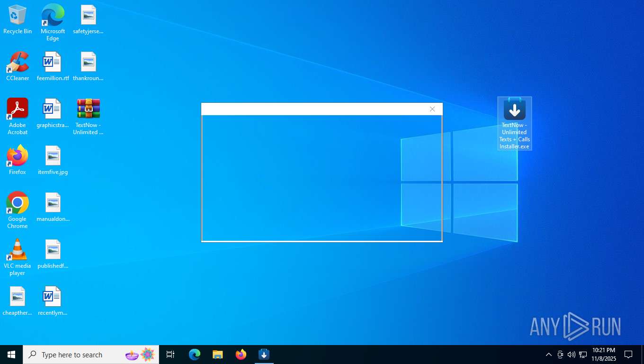The height and width of the screenshot is (364, 644).
Task: Select the safetyjerse... image file
Action: click(x=88, y=19)
